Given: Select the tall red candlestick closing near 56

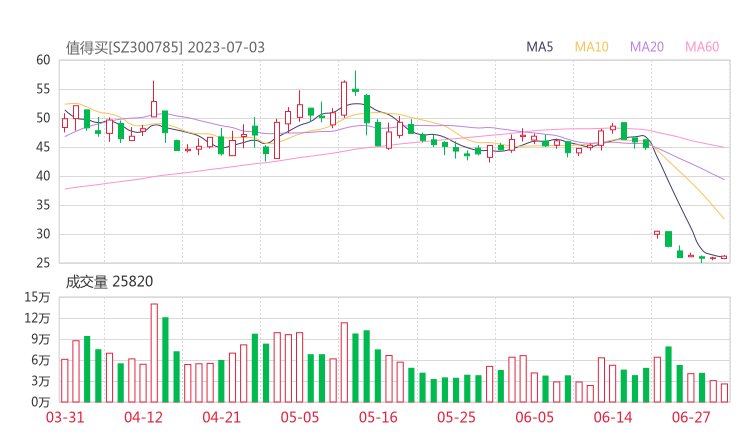Looking at the screenshot, I should [344, 99].
